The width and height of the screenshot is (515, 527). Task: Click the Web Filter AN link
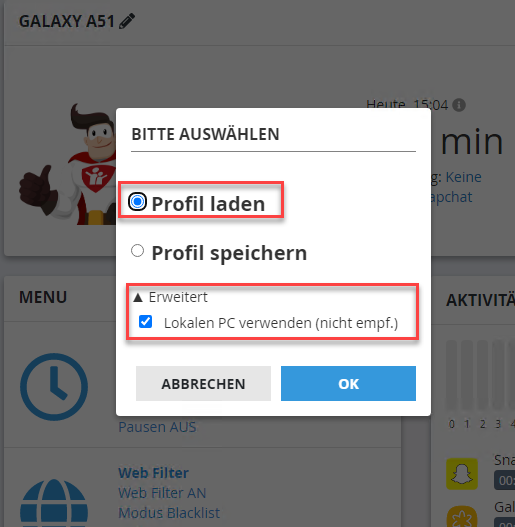pyautogui.click(x=162, y=493)
